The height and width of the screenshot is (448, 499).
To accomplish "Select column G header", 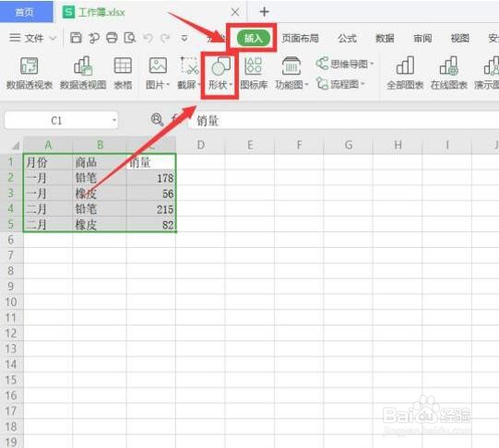I will pos(348,145).
